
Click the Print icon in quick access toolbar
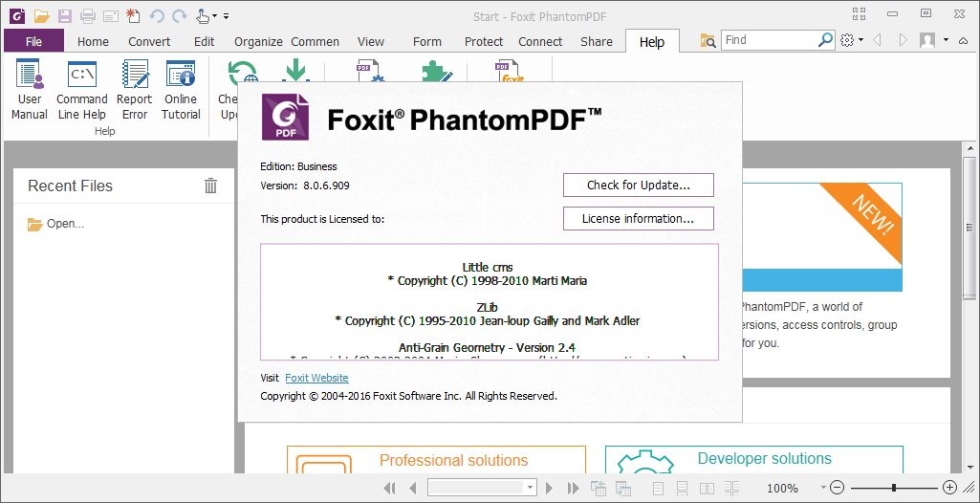click(x=88, y=15)
